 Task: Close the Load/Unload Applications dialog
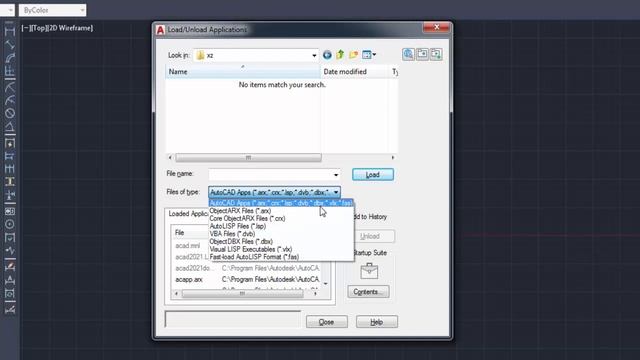(x=436, y=27)
